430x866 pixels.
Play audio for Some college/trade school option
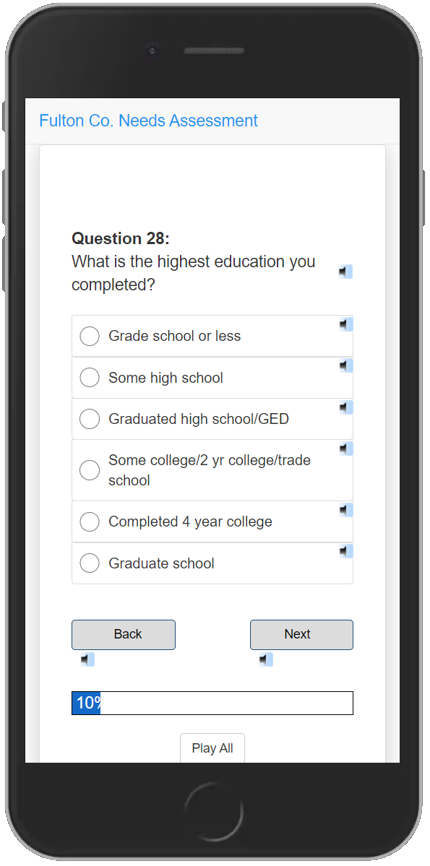click(x=346, y=449)
